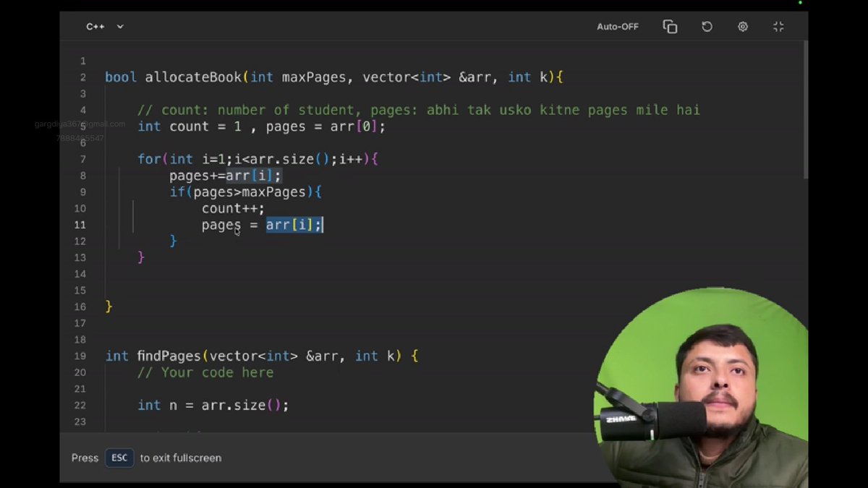
Task: Click the "findPages" function name on line 19
Action: pos(169,356)
